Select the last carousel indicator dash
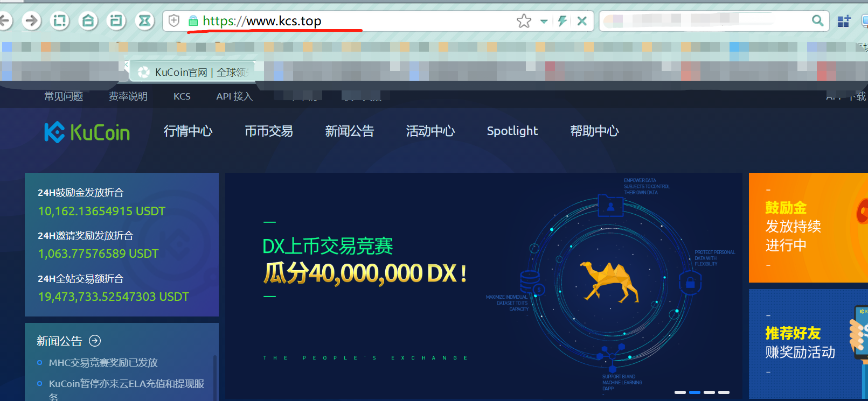The width and height of the screenshot is (868, 401). point(724,392)
